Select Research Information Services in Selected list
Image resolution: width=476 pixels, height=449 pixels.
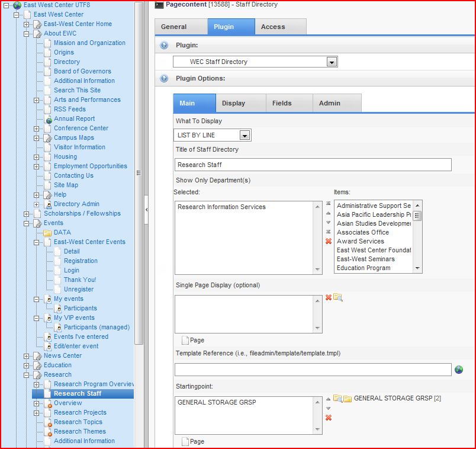[x=221, y=207]
